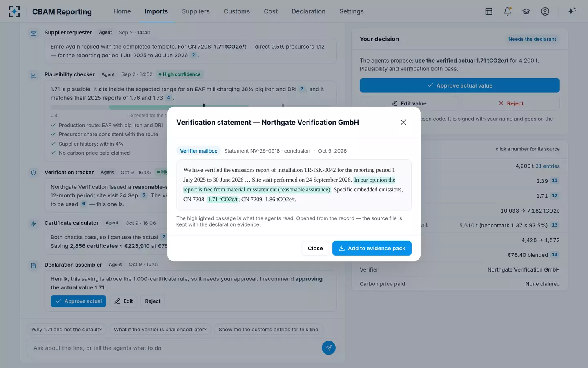Click the Supplier requester mail icon

(x=33, y=33)
